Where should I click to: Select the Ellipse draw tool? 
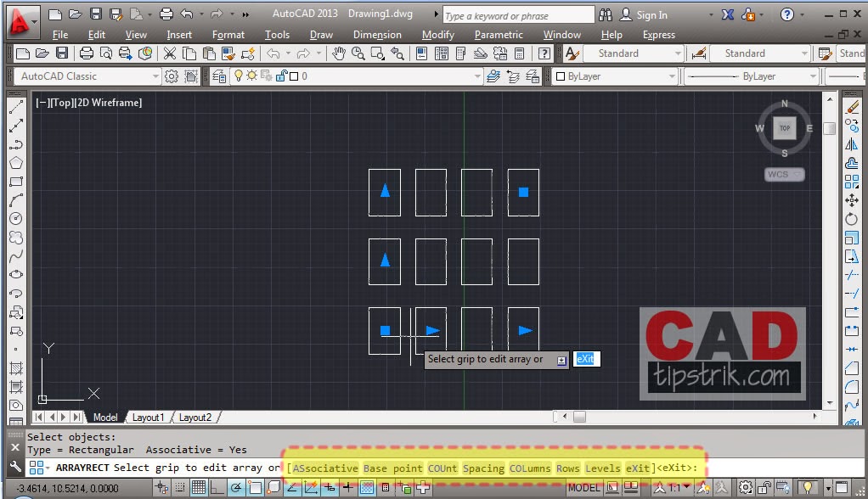(x=16, y=274)
